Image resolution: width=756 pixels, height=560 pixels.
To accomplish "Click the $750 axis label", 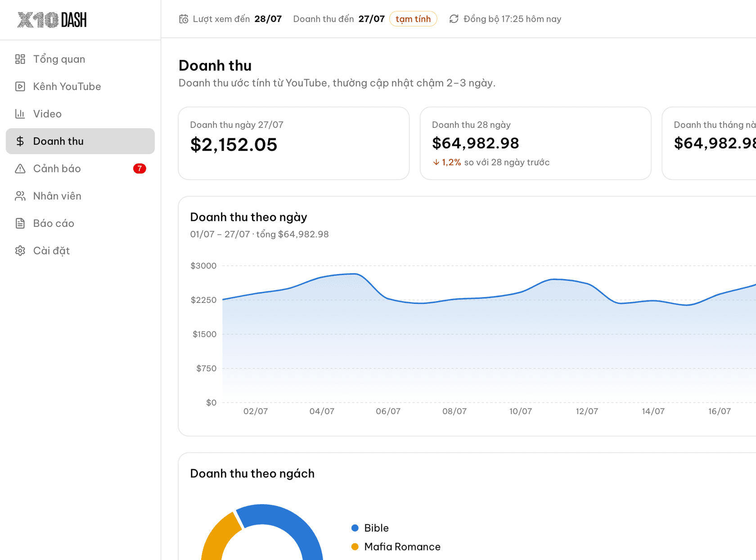I will pos(206,368).
